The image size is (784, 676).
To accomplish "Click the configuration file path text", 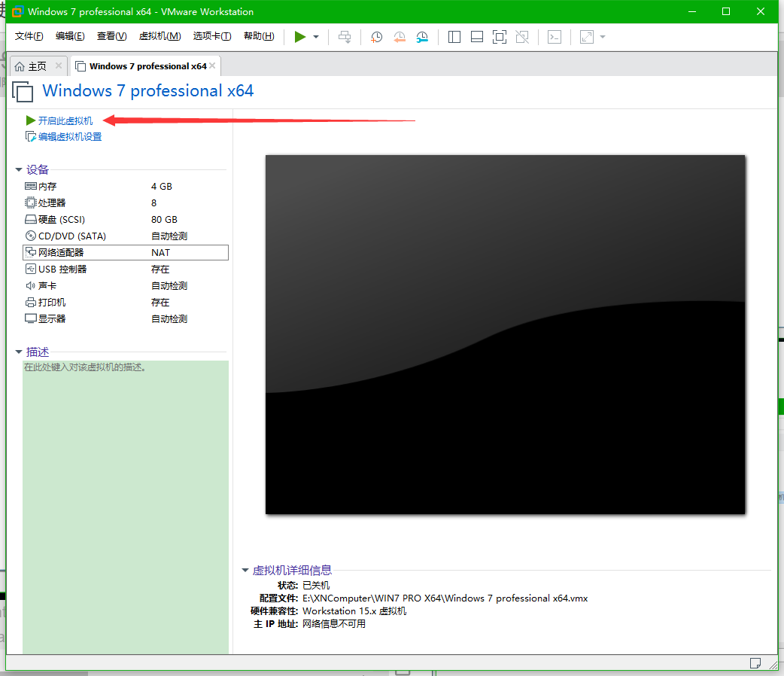I will (x=445, y=598).
